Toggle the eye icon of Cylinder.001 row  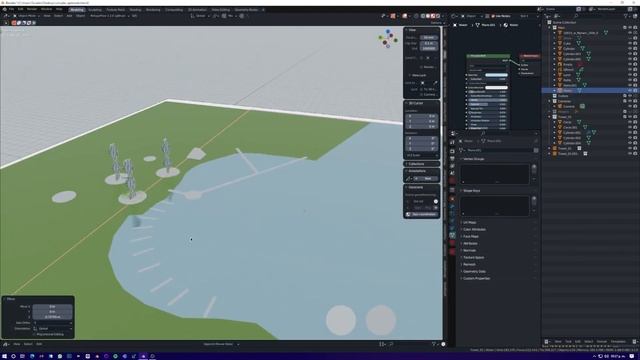coord(630,54)
